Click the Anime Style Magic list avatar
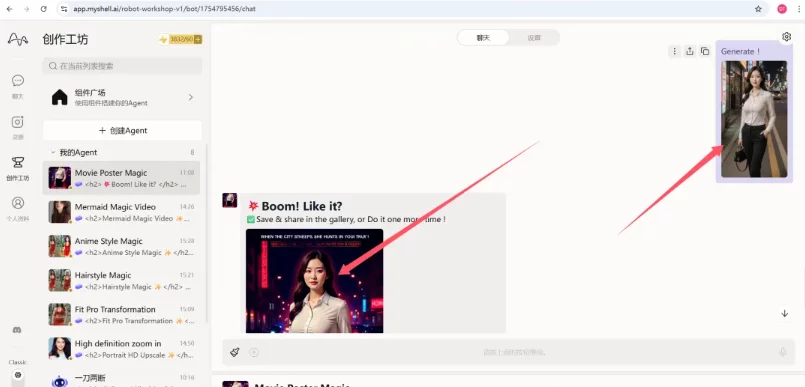The image size is (805, 387). (x=60, y=246)
